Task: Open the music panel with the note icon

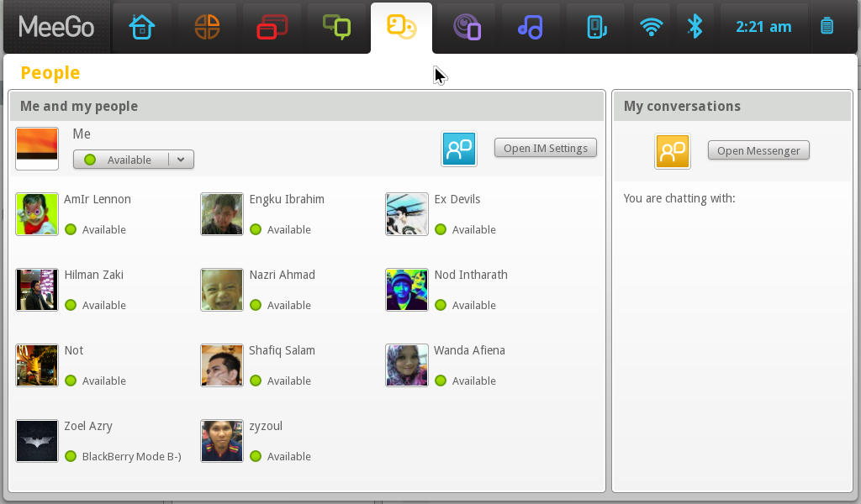Action: pyautogui.click(x=531, y=26)
